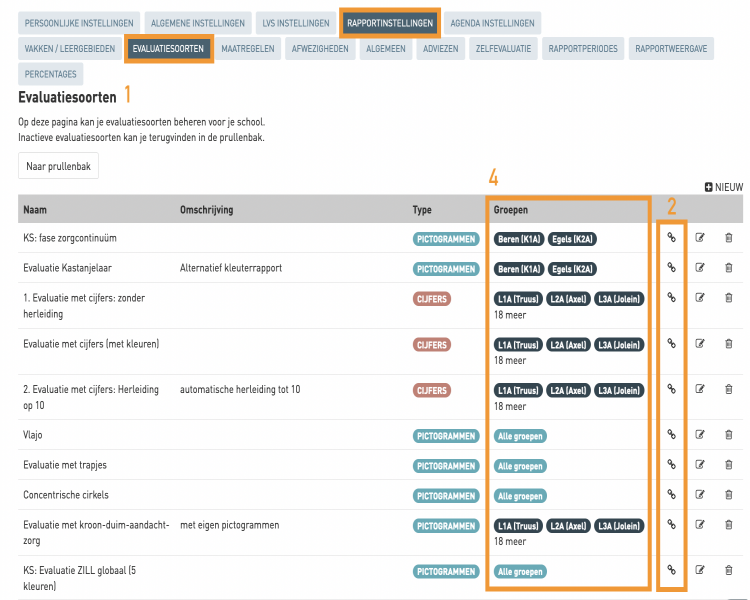Select Evaluatiesoorten subtab
Viewport: 750px width, 600px height.
click(168, 49)
